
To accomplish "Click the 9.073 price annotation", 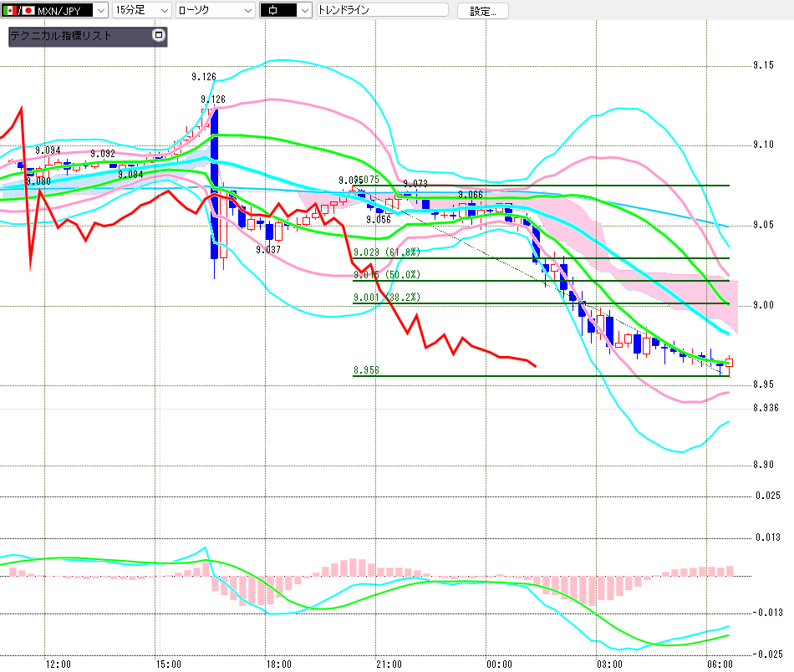I will [x=415, y=183].
